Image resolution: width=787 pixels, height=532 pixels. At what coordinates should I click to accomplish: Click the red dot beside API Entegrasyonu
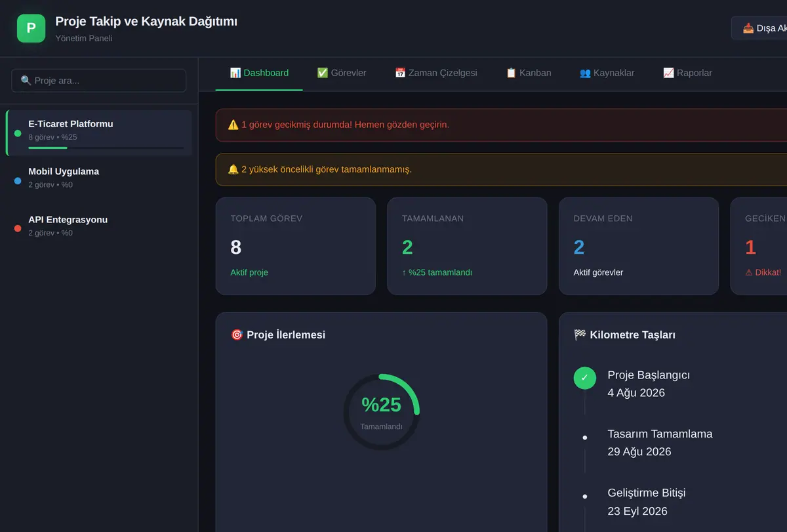[x=18, y=228]
